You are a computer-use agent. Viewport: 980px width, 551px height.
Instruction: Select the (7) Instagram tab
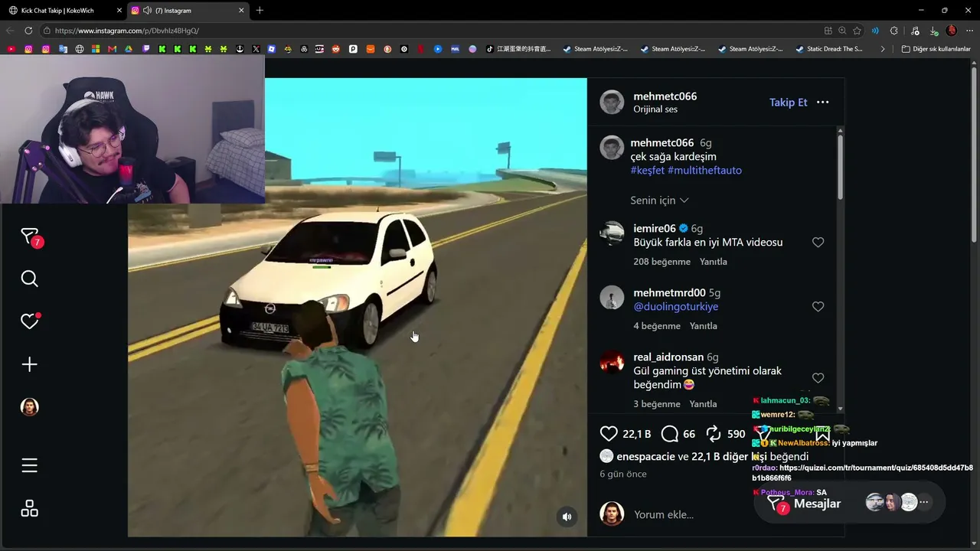pos(189,11)
